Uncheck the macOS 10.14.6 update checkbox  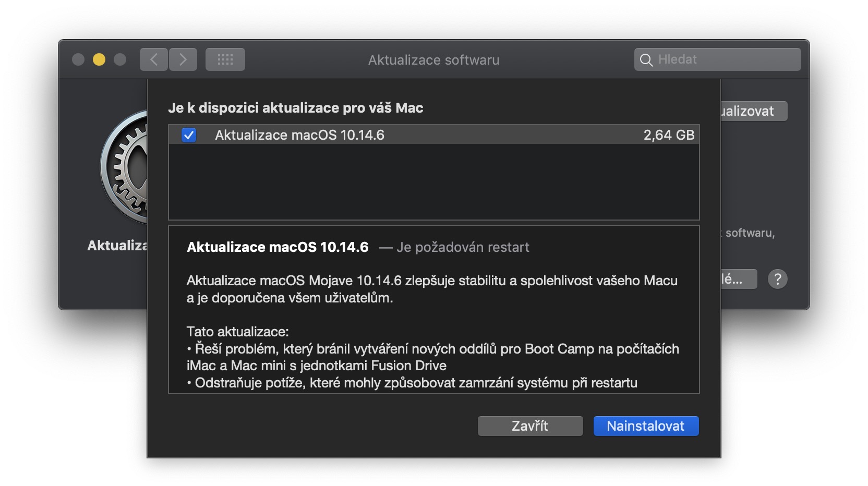point(189,135)
